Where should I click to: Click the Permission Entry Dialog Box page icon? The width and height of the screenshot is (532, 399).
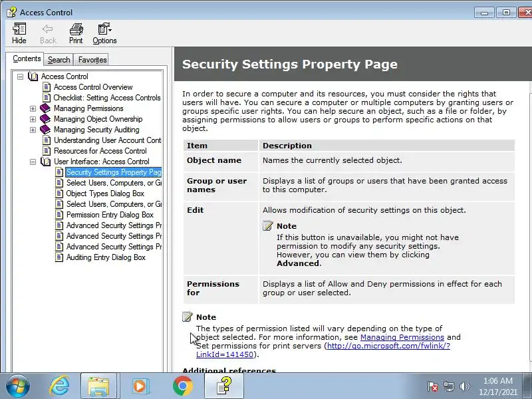pos(59,215)
